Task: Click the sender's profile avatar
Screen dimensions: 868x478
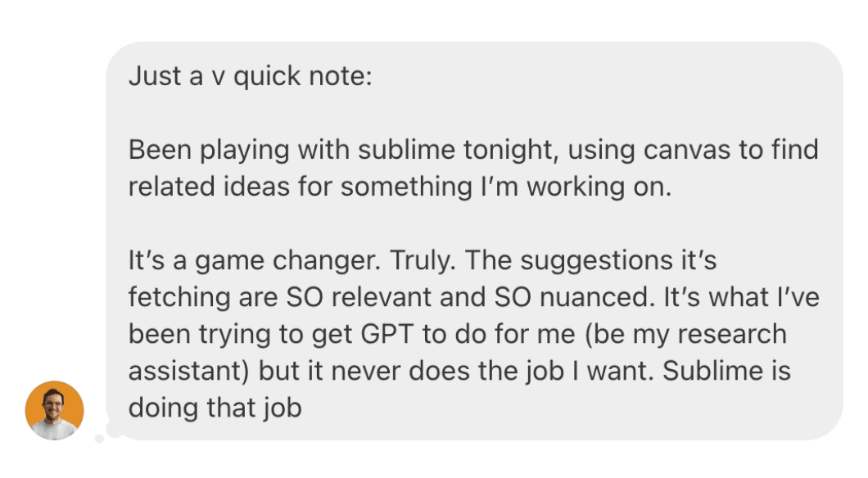Action: [54, 410]
